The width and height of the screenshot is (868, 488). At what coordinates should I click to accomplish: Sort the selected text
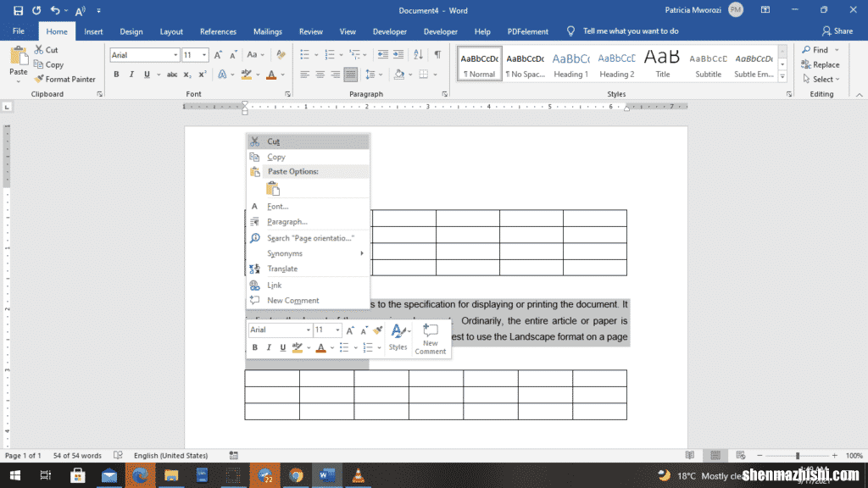pyautogui.click(x=418, y=55)
